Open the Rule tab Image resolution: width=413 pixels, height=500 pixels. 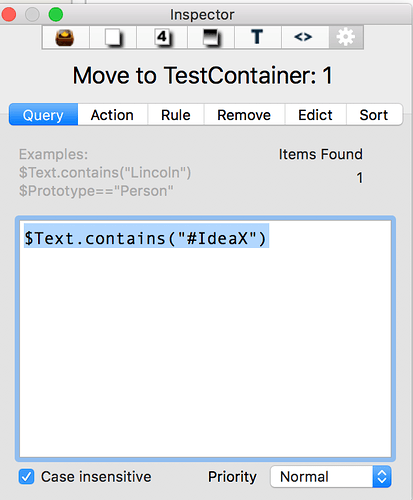(x=176, y=115)
